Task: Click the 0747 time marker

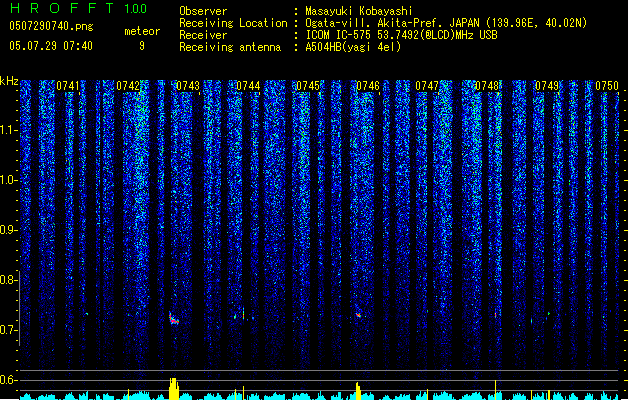Action: click(x=427, y=86)
